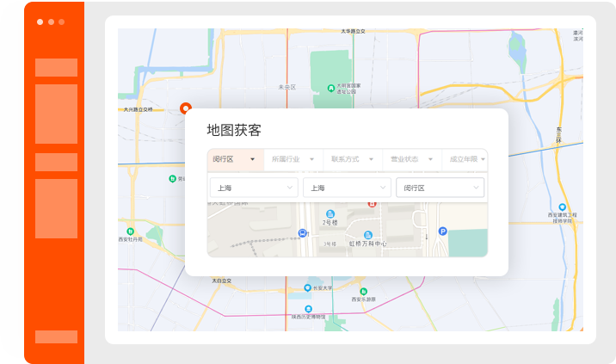Screen dimensions: 616x364
Task: Open the 闵行区 district select box
Action: tap(440, 188)
